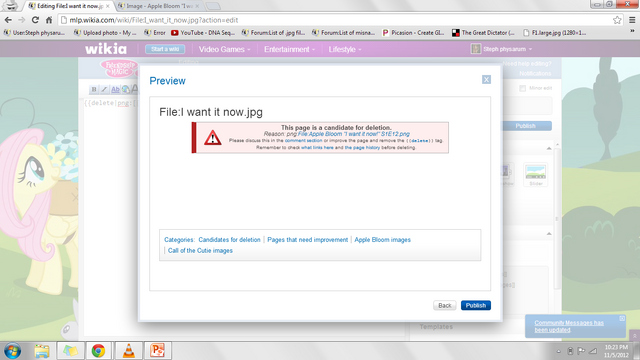Click the network tray icon

click(x=593, y=351)
